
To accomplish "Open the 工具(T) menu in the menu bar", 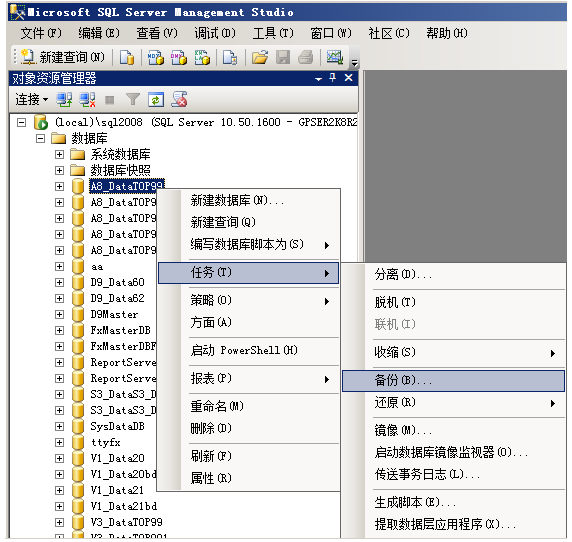I will click(273, 33).
